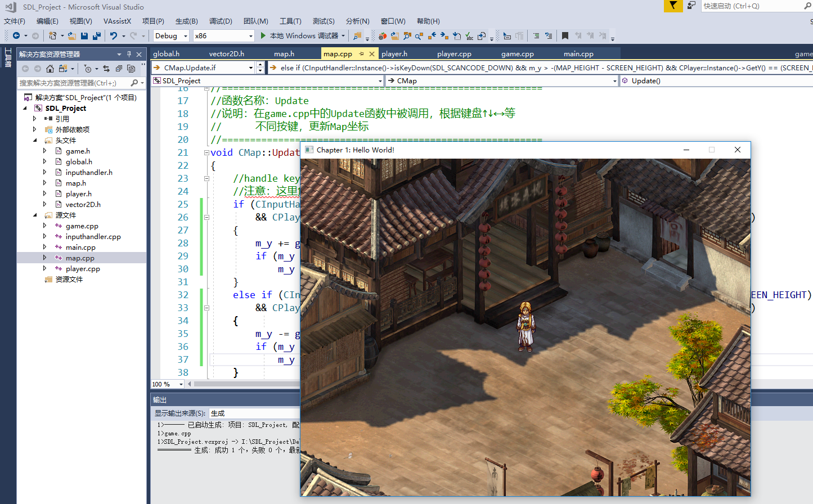Open the 生成(B) build menu

pyautogui.click(x=187, y=21)
